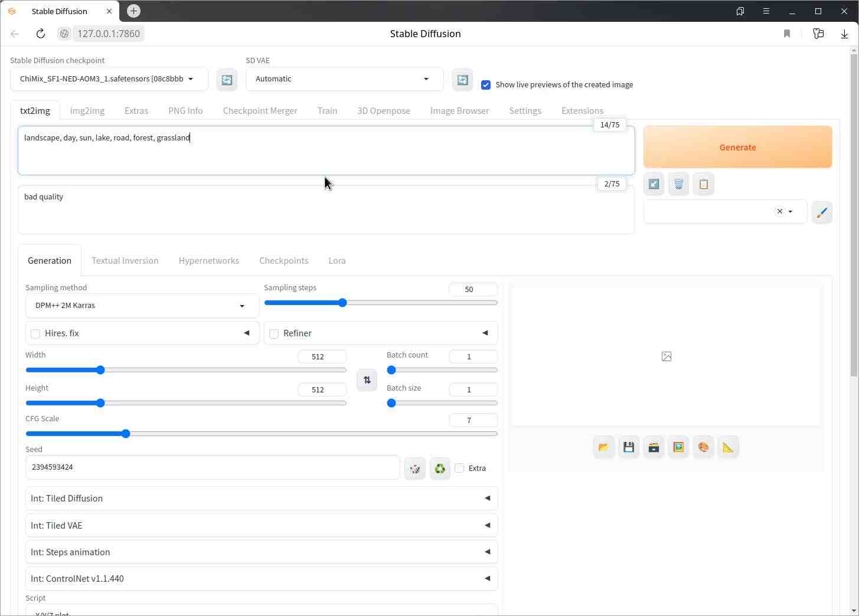Click the Seed number field

point(213,467)
